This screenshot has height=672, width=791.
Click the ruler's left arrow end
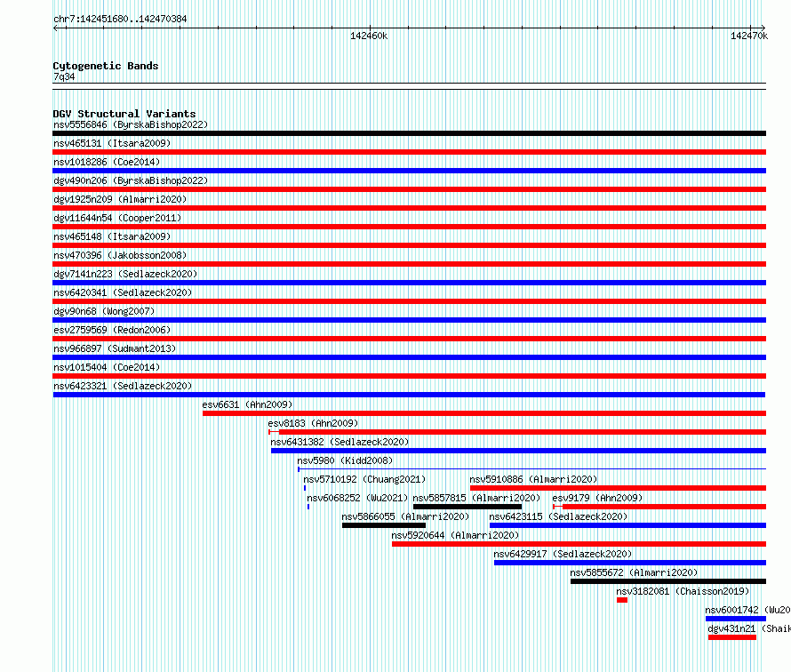point(55,28)
